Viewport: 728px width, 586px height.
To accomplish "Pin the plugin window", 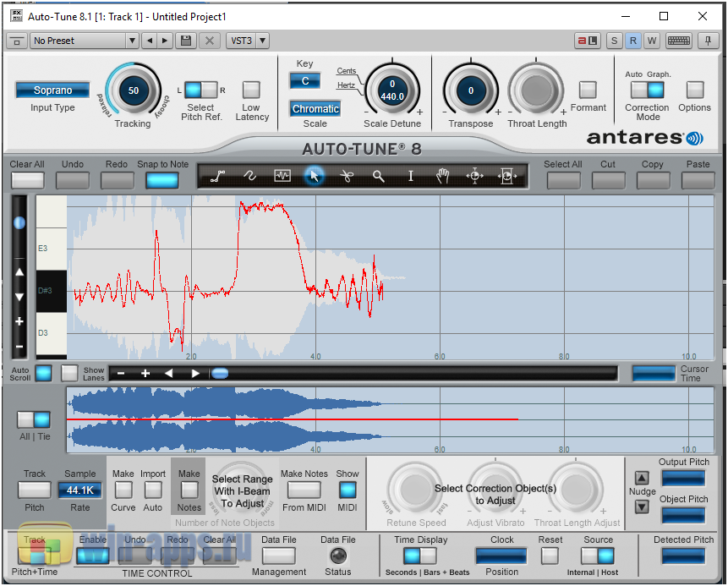I will tap(708, 41).
